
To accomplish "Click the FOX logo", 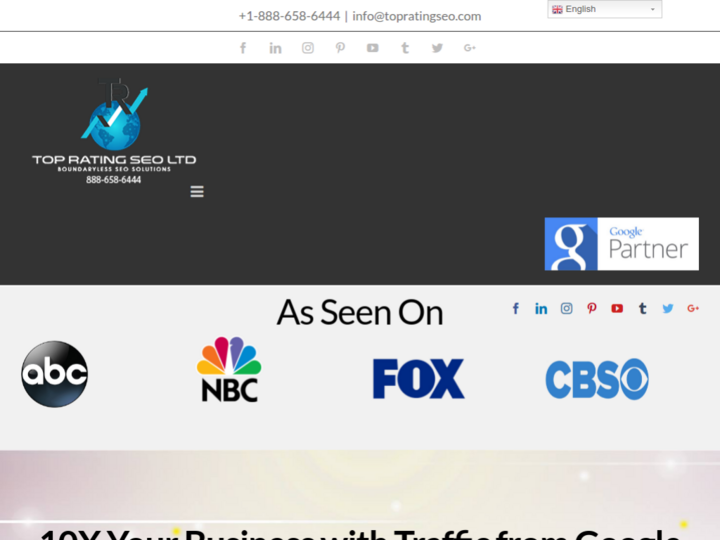I will tap(418, 379).
